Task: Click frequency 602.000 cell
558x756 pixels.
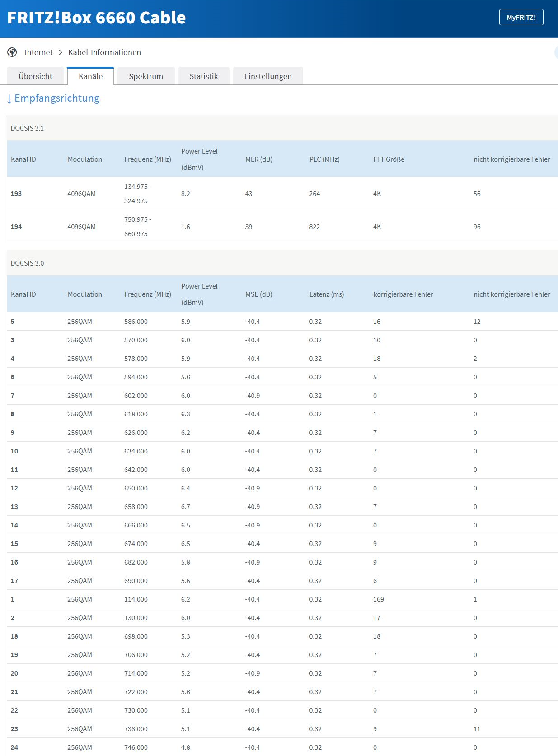Action: pyautogui.click(x=136, y=396)
